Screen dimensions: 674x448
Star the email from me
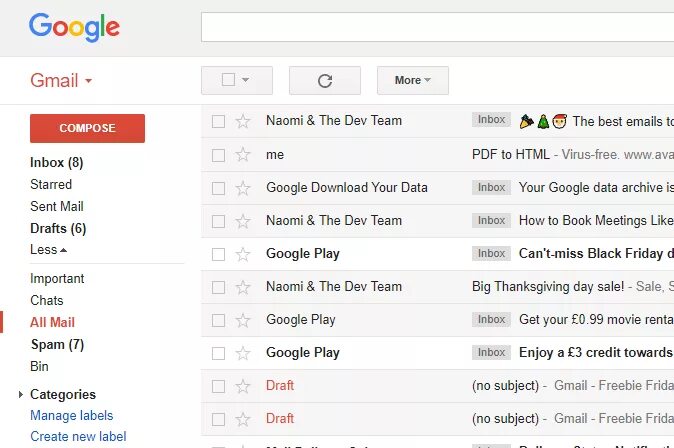pos(243,155)
